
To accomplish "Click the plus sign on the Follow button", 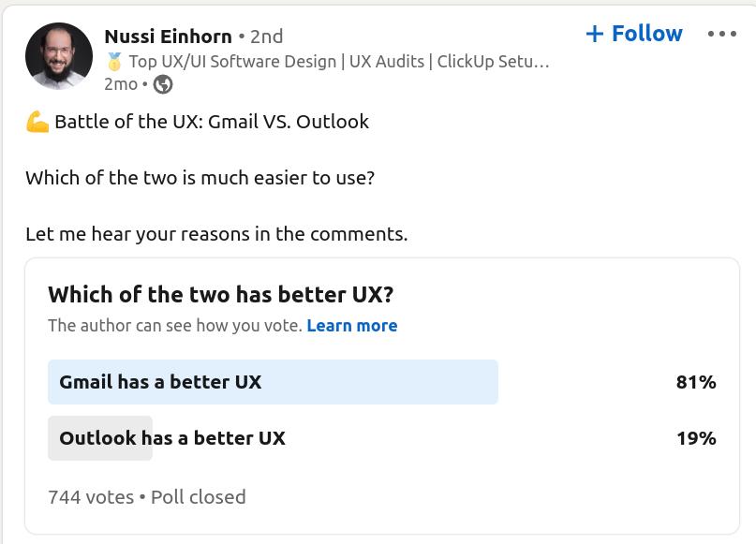I will 597,33.
